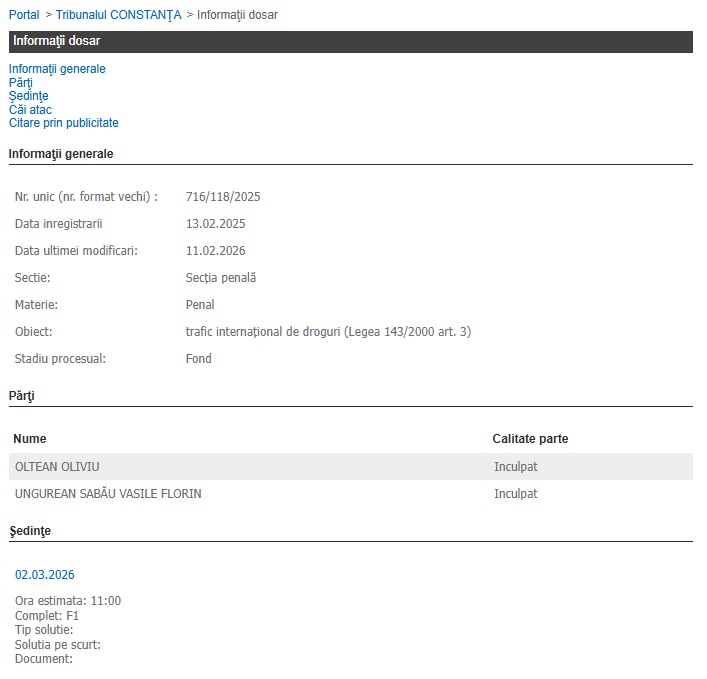Click the Secția penală value
707x679 pixels.
pyautogui.click(x=221, y=278)
